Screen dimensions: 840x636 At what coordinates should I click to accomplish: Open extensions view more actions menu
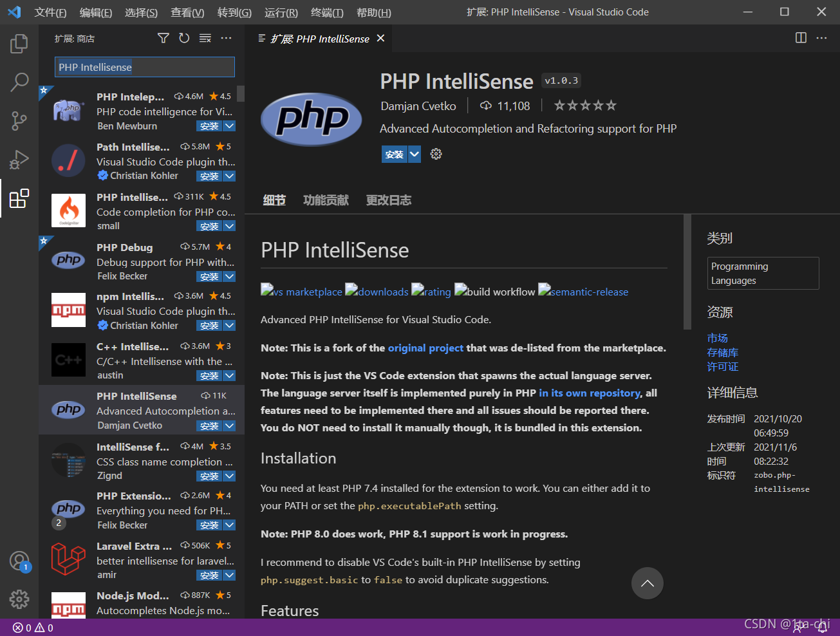coord(226,39)
